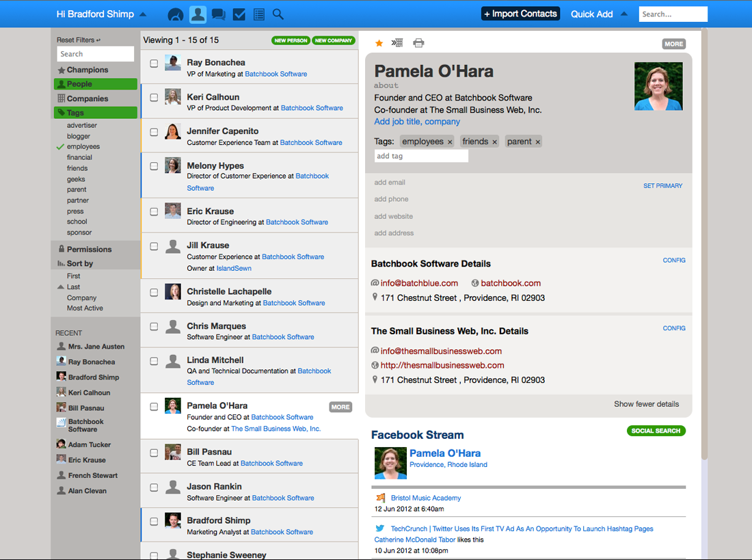Click the Import Contacts button
752x560 pixels.
520,14
